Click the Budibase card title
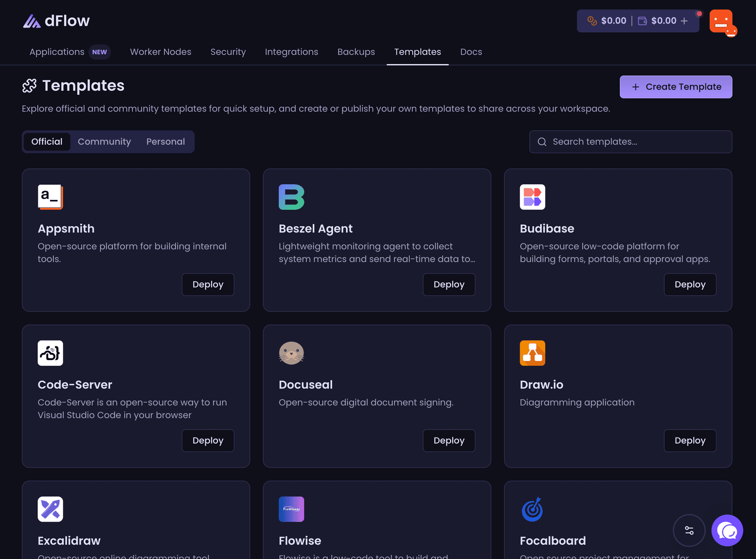756x559 pixels. (547, 229)
